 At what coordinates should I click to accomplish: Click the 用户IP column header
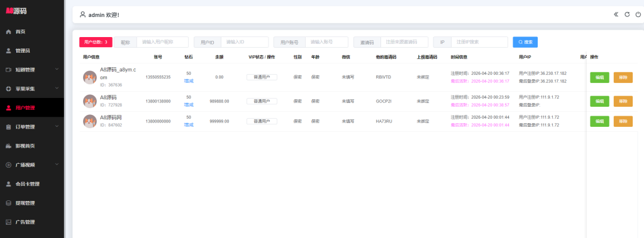point(525,57)
